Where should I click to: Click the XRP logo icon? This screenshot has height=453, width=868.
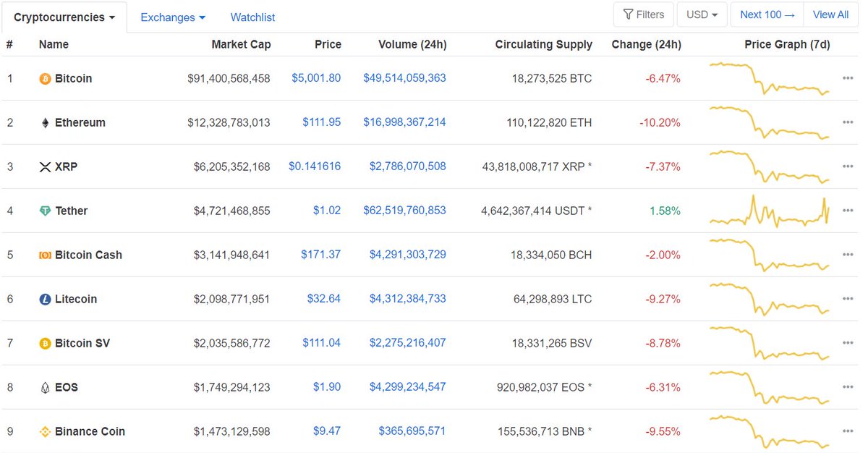point(45,167)
